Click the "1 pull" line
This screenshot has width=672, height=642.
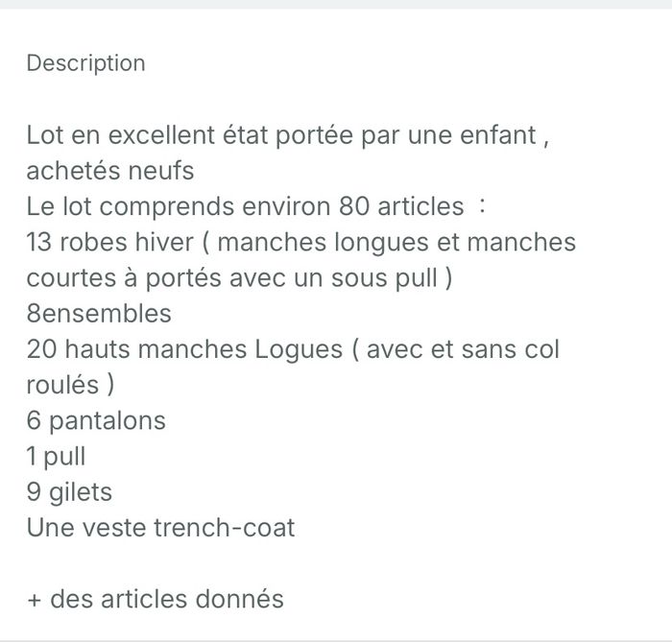56,456
